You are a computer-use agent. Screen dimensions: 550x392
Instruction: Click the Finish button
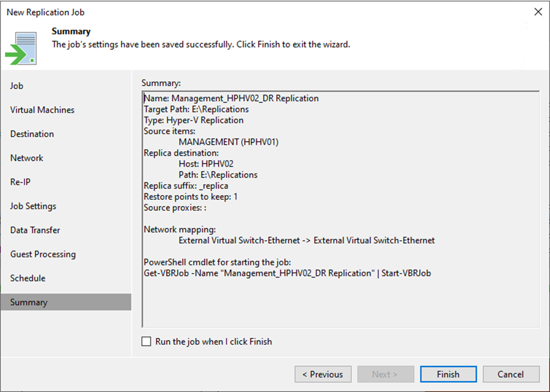tap(448, 374)
